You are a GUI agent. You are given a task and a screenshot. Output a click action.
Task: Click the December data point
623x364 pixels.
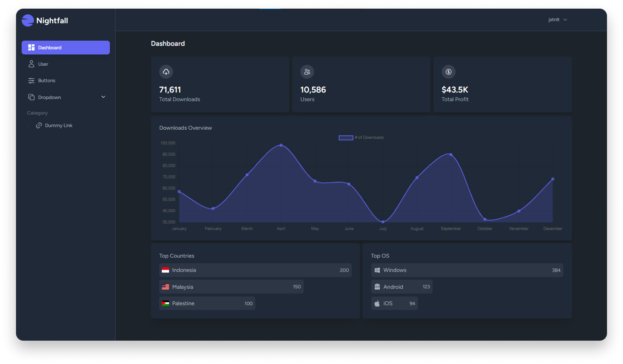(552, 179)
